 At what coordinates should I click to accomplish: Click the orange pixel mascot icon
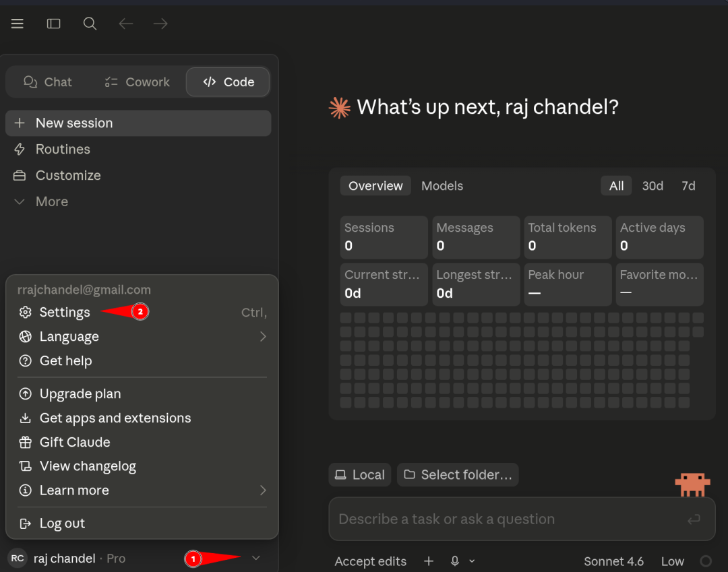click(692, 485)
